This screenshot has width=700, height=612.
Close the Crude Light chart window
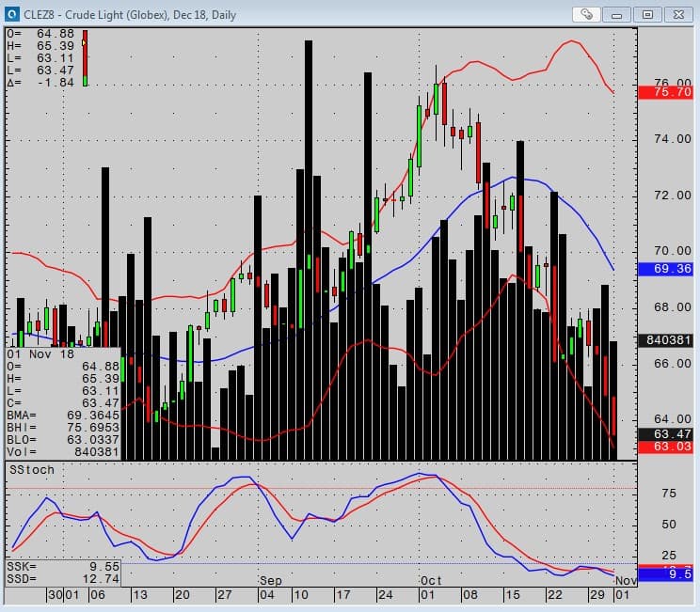(678, 14)
